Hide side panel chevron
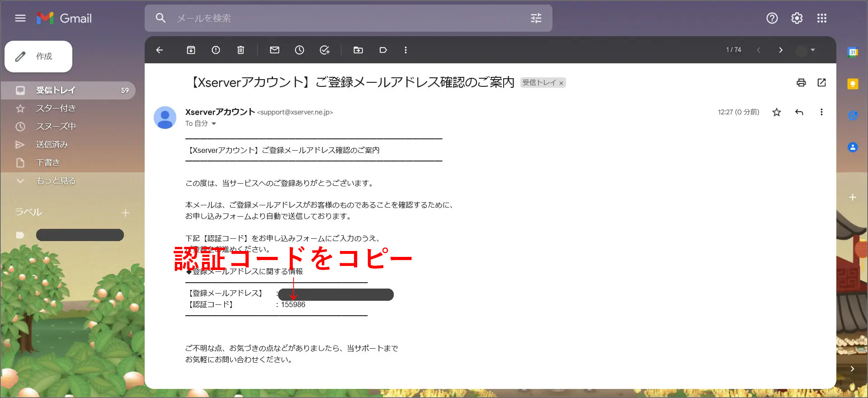Viewport: 868px width, 398px height. click(x=852, y=369)
